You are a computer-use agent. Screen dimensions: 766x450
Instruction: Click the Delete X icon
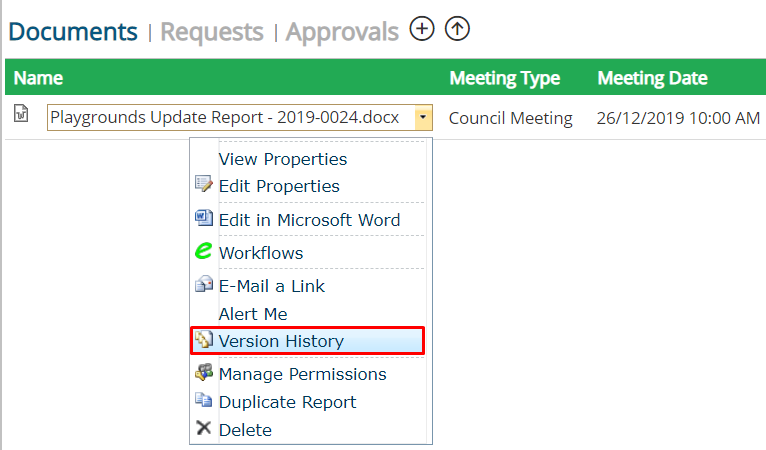(x=204, y=428)
